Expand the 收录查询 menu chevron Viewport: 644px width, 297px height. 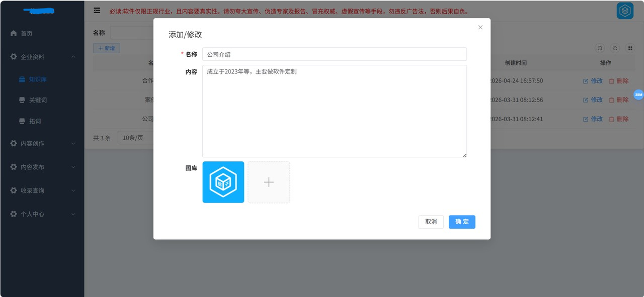[73, 190]
